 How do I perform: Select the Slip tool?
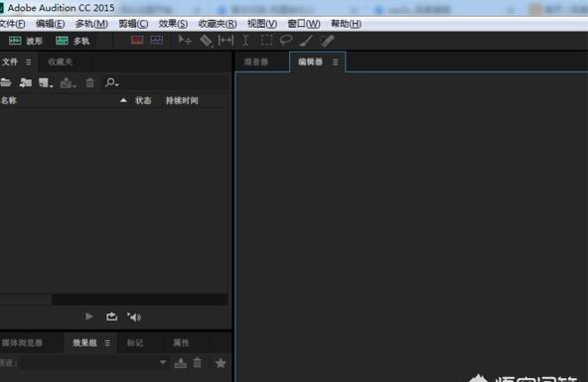click(225, 40)
